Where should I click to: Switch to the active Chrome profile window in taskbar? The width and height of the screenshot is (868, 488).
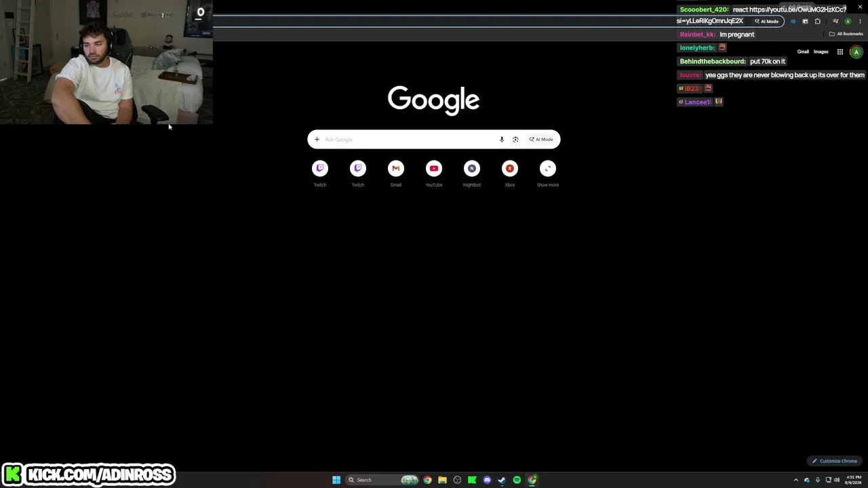pyautogui.click(x=532, y=480)
